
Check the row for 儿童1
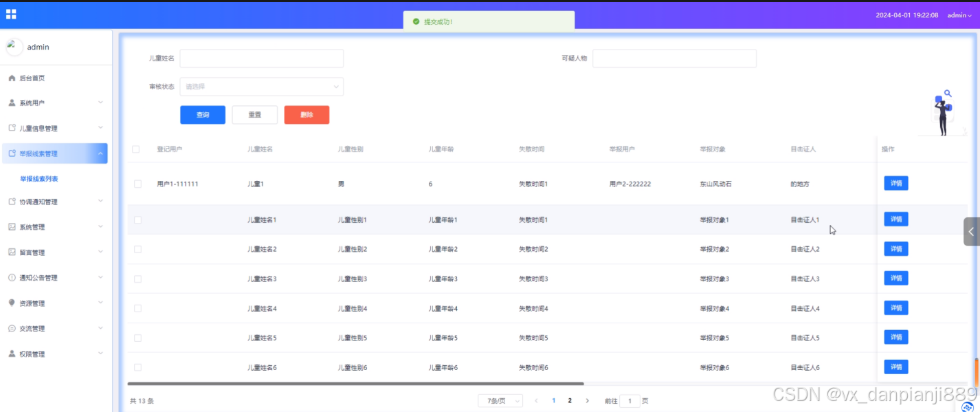(137, 184)
